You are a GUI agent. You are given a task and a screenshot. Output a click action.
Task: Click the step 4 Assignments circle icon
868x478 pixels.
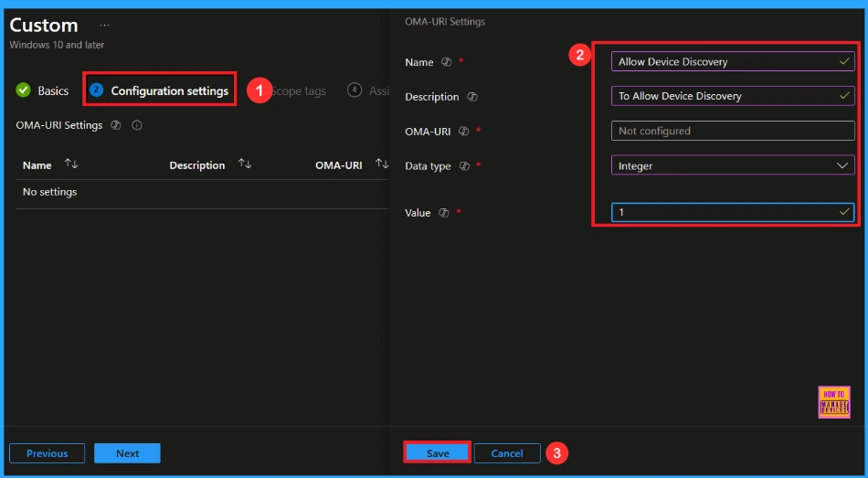(355, 90)
